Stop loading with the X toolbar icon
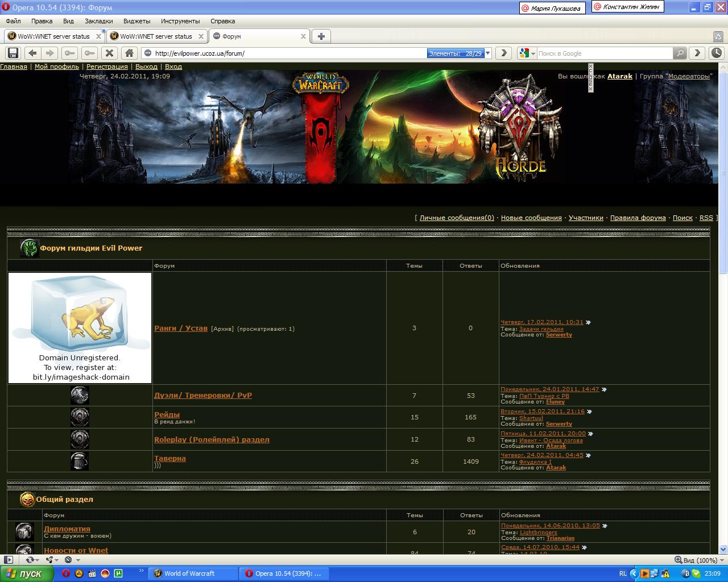The image size is (728, 582). click(x=110, y=53)
